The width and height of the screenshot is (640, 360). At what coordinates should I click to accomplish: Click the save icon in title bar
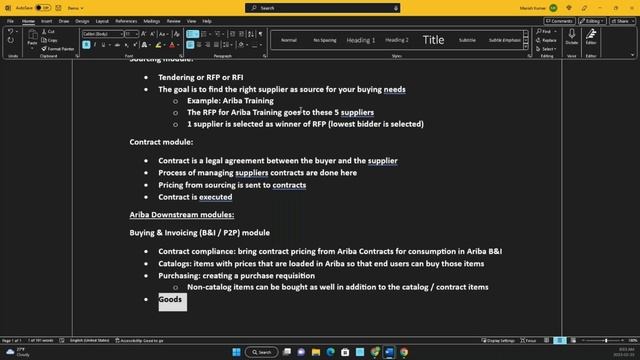(58, 8)
